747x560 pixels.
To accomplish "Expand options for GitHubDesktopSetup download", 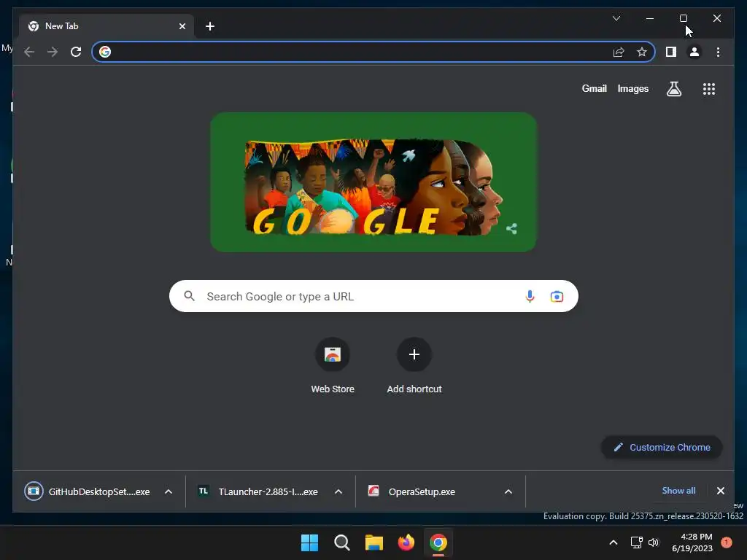I will point(169,491).
